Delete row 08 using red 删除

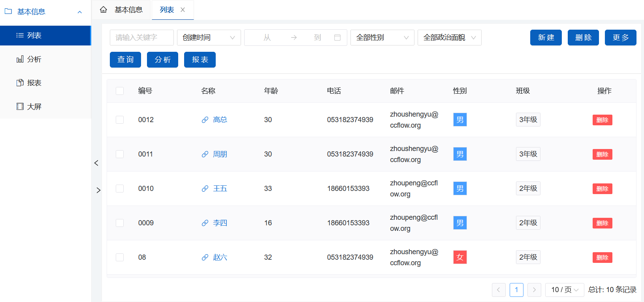(x=603, y=258)
